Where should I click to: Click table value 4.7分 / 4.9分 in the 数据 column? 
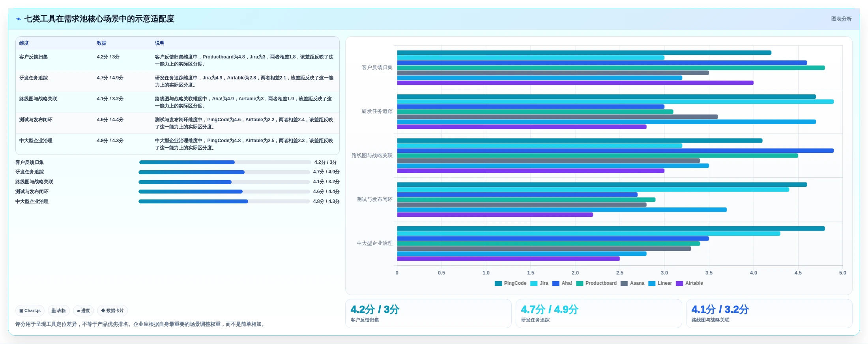(x=110, y=78)
